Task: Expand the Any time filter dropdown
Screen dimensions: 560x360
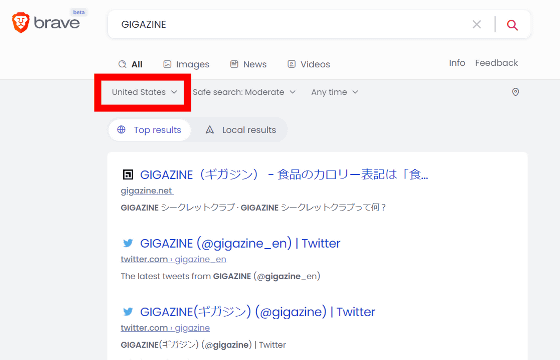Action: click(335, 92)
